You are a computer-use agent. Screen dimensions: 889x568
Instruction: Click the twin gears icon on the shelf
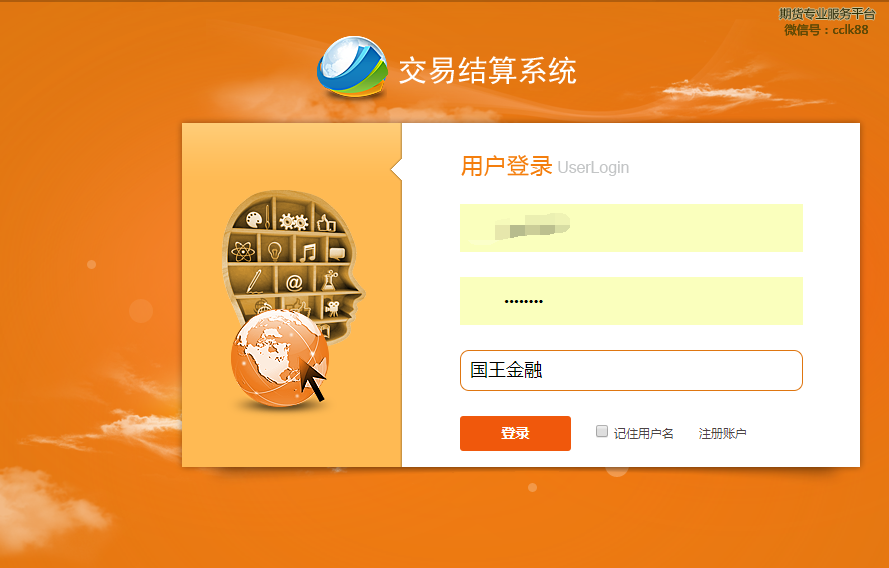294,221
